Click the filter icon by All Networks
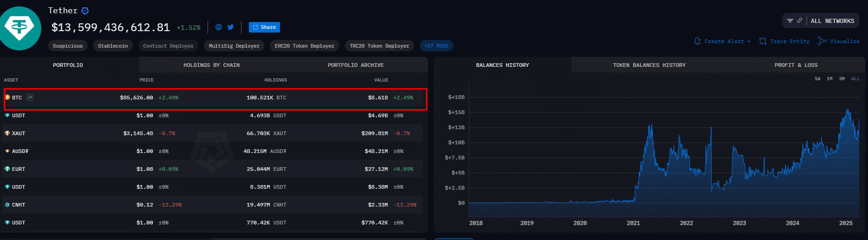868x240 pixels. pos(790,21)
